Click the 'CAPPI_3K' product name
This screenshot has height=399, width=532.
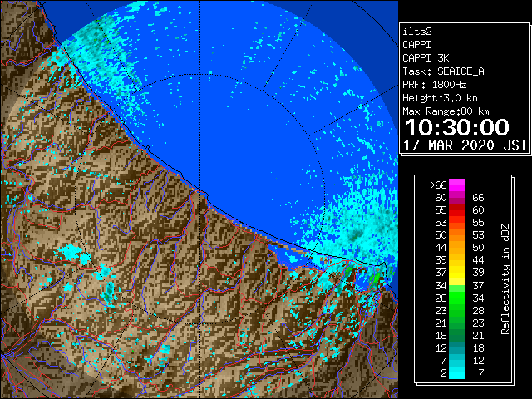click(426, 58)
